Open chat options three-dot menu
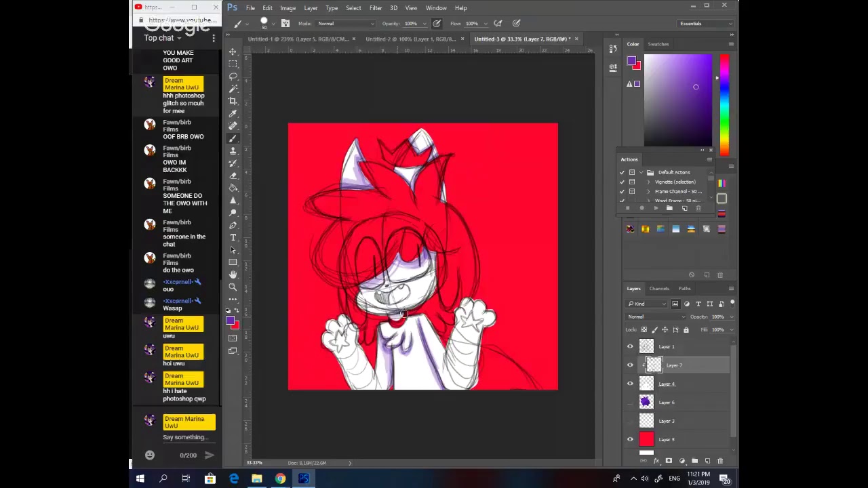 (214, 39)
